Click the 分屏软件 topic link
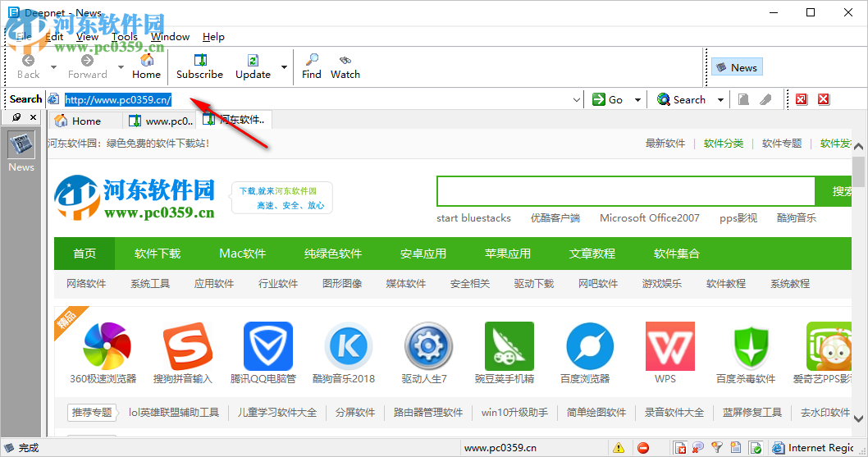 (355, 413)
